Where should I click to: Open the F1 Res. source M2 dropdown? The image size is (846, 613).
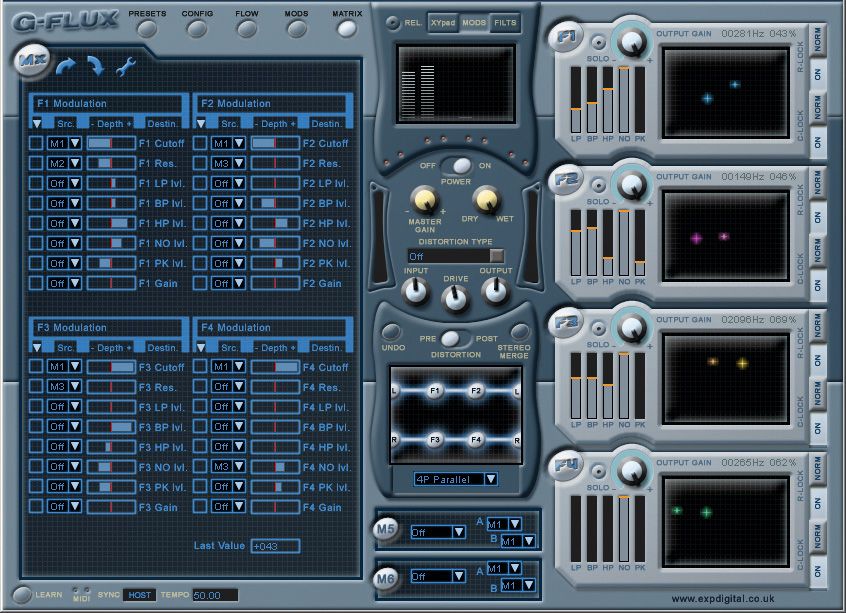pyautogui.click(x=64, y=163)
